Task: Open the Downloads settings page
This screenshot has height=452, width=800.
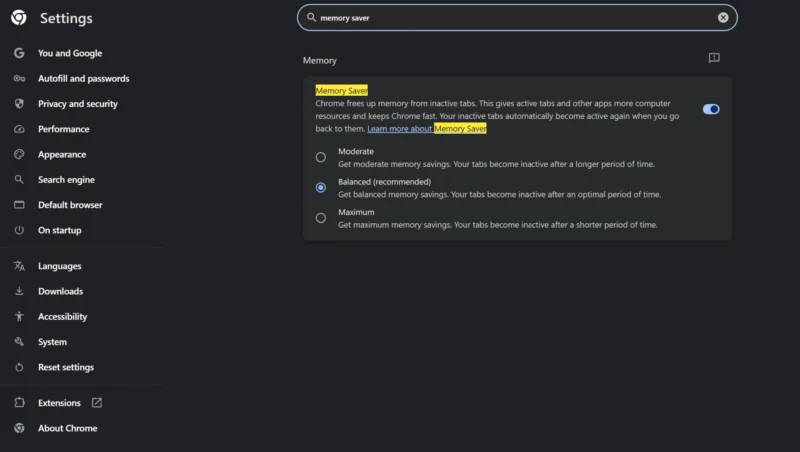Action: click(60, 291)
